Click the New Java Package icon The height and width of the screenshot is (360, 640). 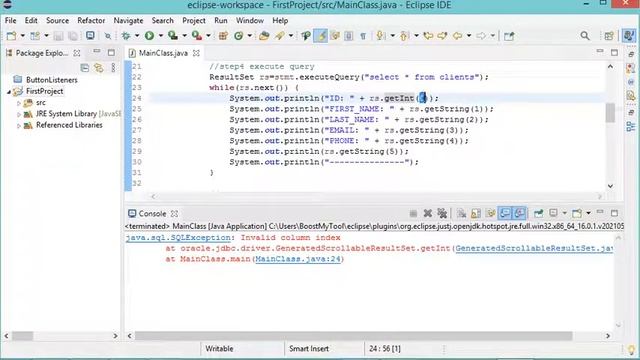[223, 36]
